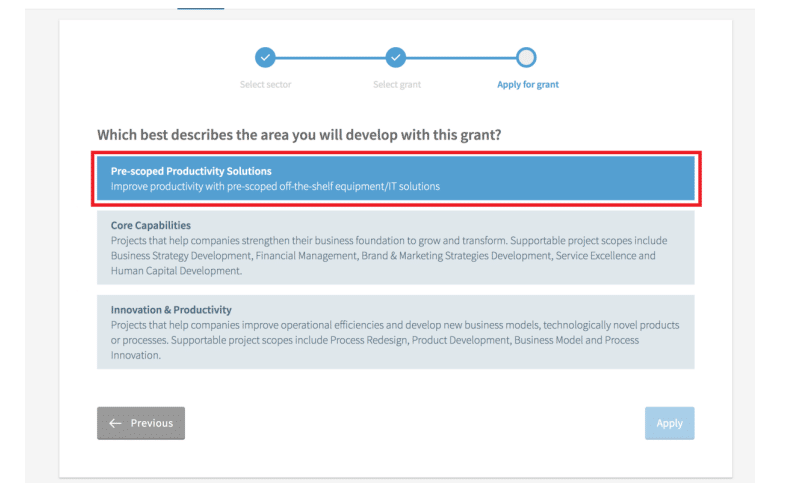Click the Select grant completed checkmark circle
The width and height of the screenshot is (786, 496).
(x=396, y=58)
